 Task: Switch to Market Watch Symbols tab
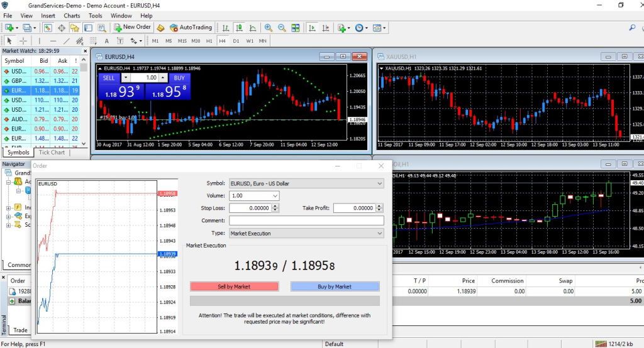pos(18,152)
